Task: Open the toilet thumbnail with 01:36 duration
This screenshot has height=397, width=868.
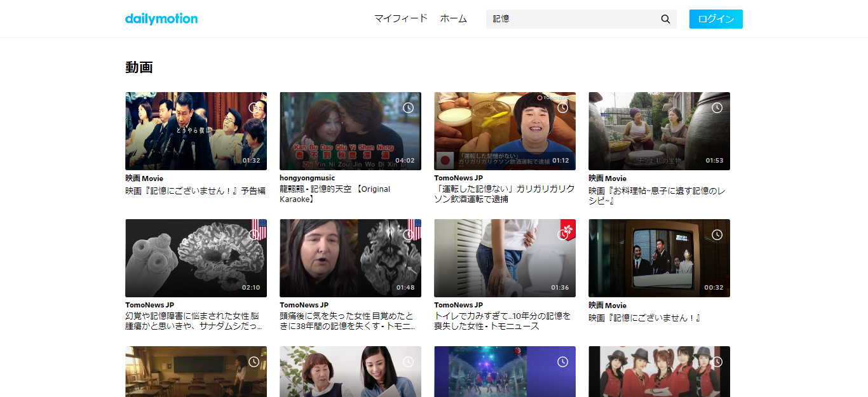Action: 505,258
